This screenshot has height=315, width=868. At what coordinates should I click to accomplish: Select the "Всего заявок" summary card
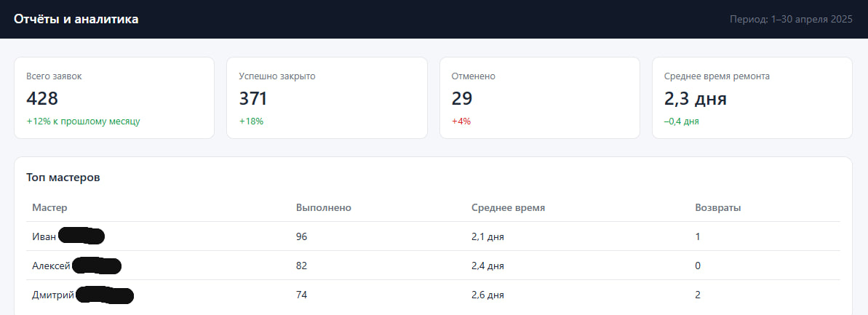(x=114, y=97)
